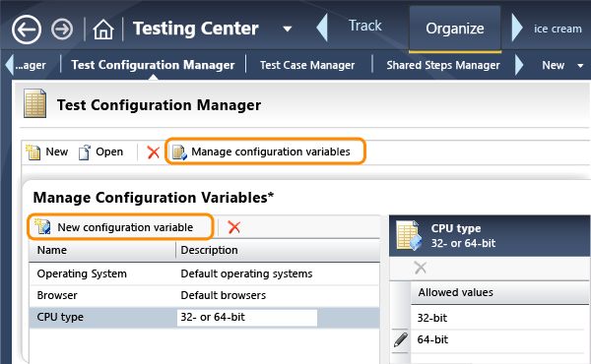
Task: Click the Manage configuration variables icon
Action: pos(179,152)
